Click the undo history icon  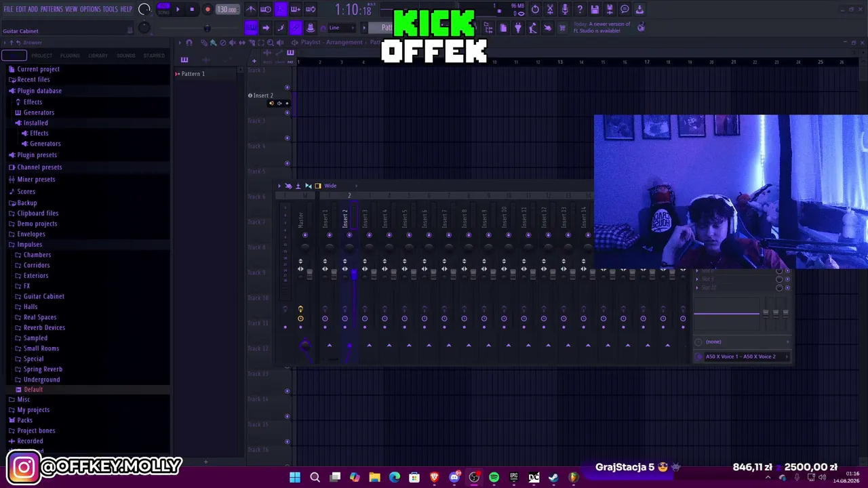[535, 9]
